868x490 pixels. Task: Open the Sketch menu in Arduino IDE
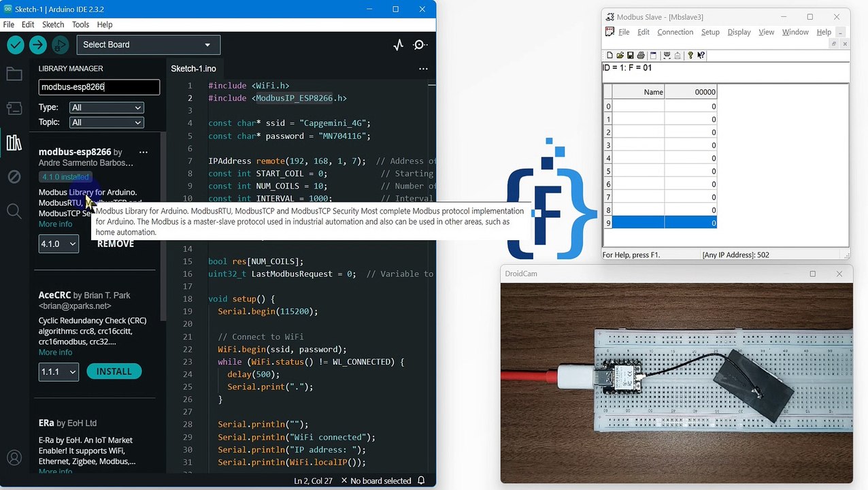(53, 24)
